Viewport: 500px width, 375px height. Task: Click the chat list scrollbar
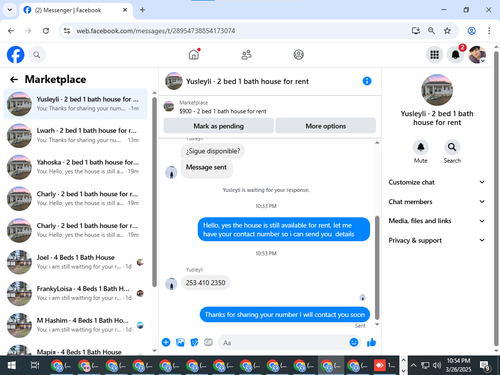tap(154, 192)
